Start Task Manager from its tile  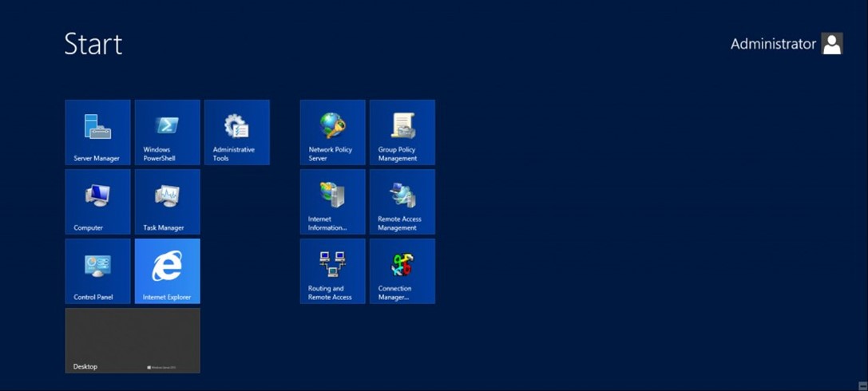pyautogui.click(x=167, y=202)
